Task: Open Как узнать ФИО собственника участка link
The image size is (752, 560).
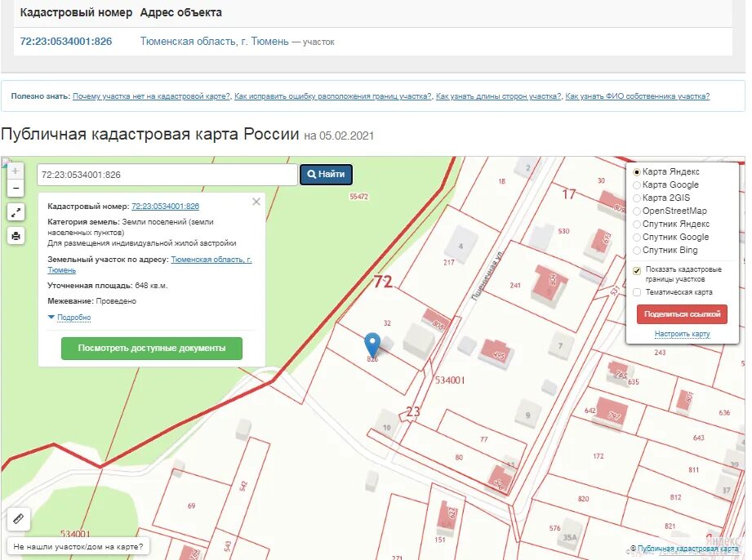Action: click(638, 96)
